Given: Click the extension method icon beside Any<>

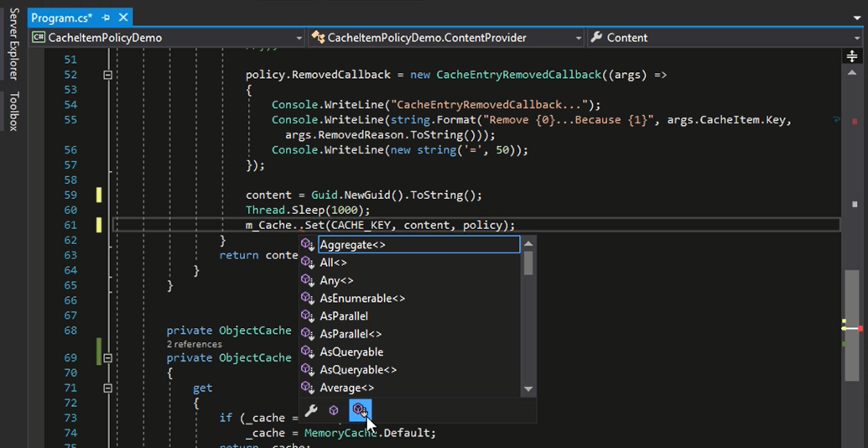Looking at the screenshot, I should (308, 280).
